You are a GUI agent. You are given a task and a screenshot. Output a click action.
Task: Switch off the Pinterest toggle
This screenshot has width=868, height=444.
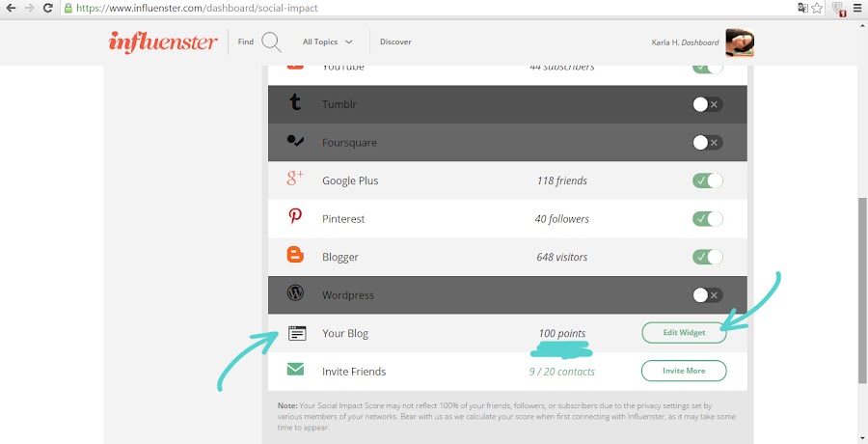tap(708, 219)
